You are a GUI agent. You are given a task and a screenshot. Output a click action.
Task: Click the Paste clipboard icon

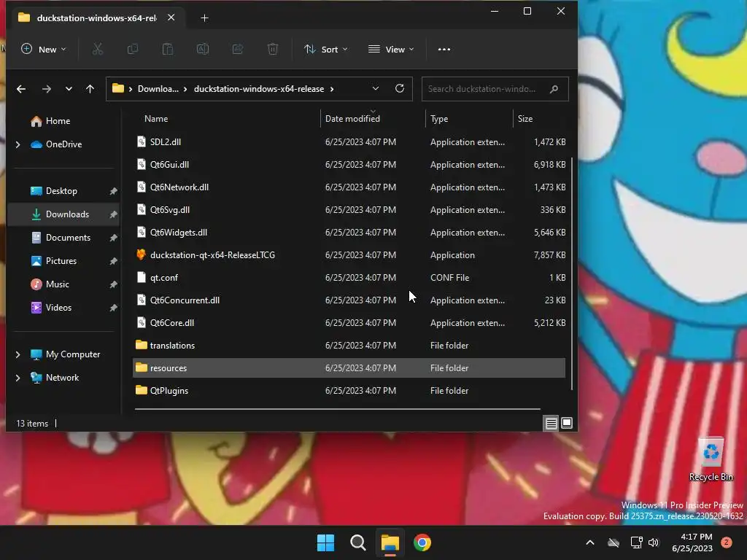click(168, 49)
